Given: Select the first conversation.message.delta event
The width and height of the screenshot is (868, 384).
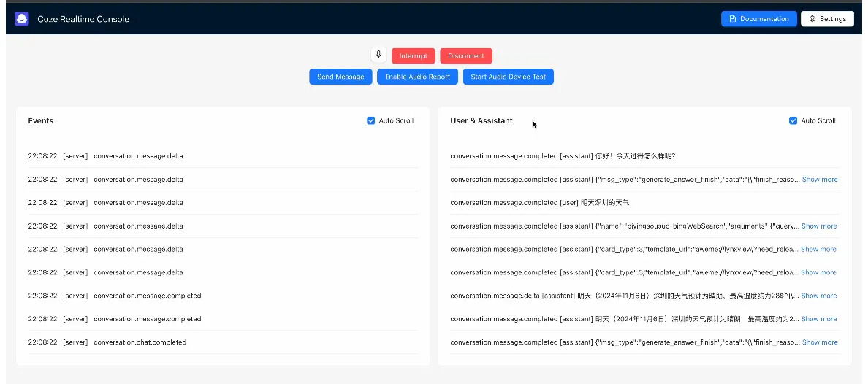Looking at the screenshot, I should point(223,156).
